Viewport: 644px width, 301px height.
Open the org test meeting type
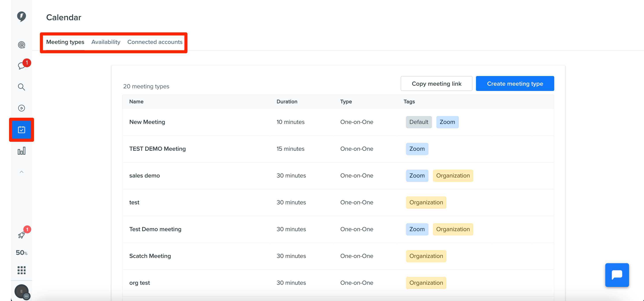pos(338,283)
